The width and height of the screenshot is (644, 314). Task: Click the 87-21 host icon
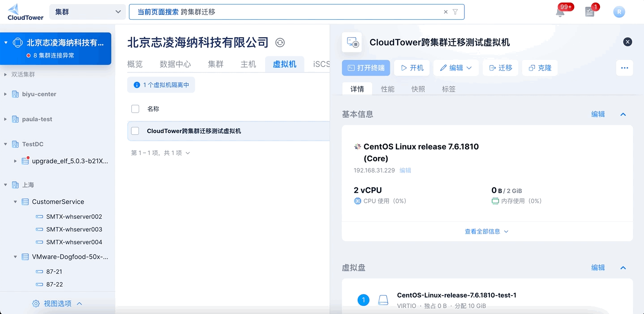[39, 272]
